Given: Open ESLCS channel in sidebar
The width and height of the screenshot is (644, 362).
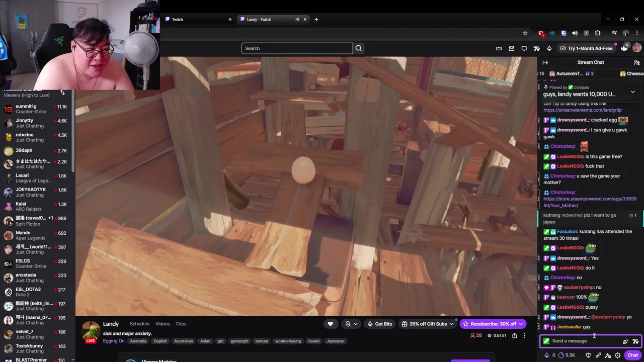Looking at the screenshot, I should pos(35,263).
